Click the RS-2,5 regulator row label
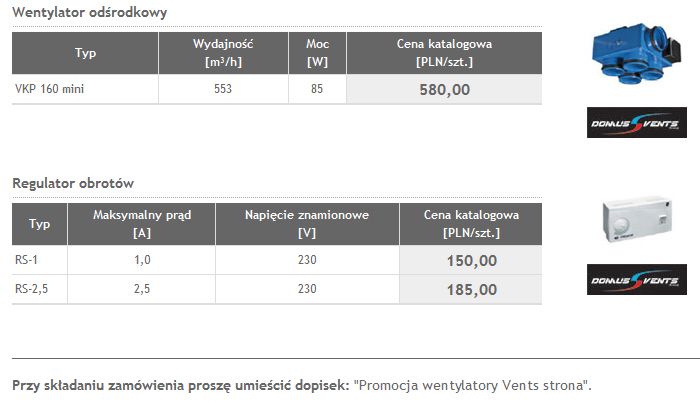Viewport: 700px width, 416px height. (32, 290)
